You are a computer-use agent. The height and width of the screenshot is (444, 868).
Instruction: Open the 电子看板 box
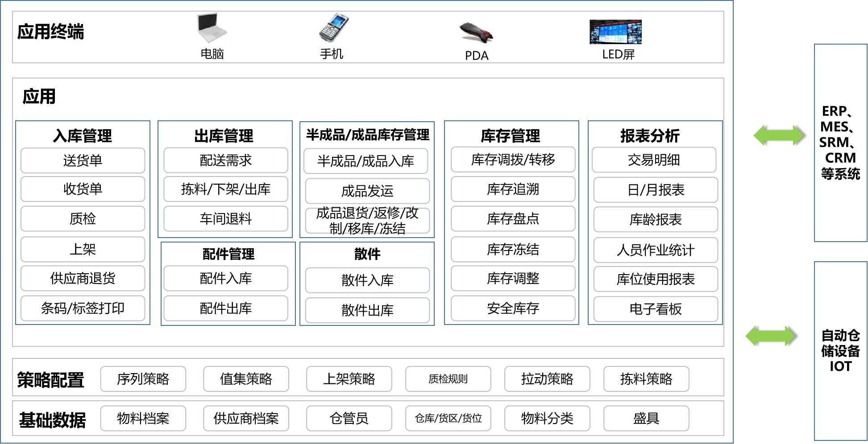[x=655, y=309]
